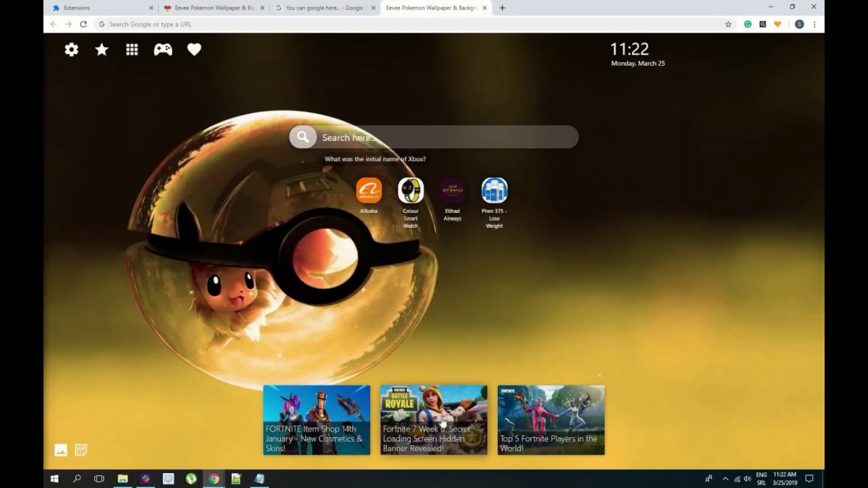The height and width of the screenshot is (488, 868).
Task: Open Phen 375 Lose Weight shortcut
Action: (494, 191)
